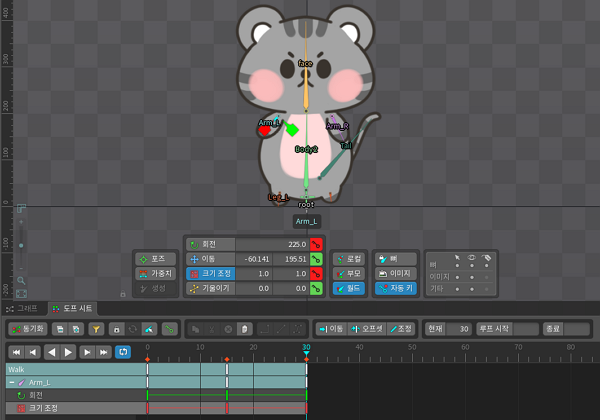Toggle 뼈 row name label dot under the tag icon
The width and height of the screenshot is (600, 420).
pos(486,265)
